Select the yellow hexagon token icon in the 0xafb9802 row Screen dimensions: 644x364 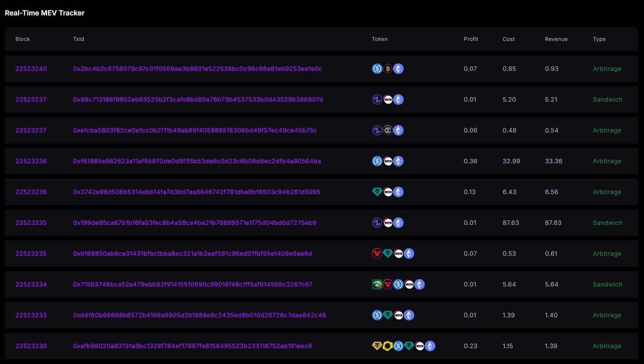[388, 346]
